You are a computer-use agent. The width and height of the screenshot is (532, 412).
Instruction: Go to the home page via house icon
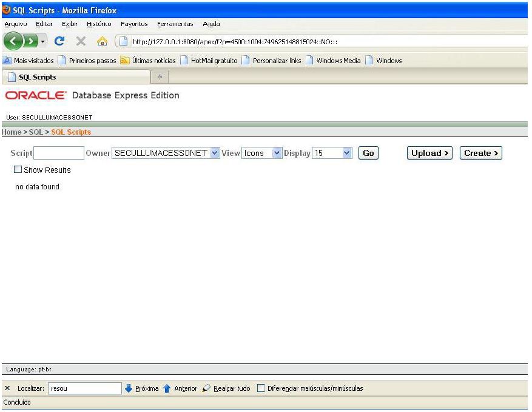click(x=102, y=41)
